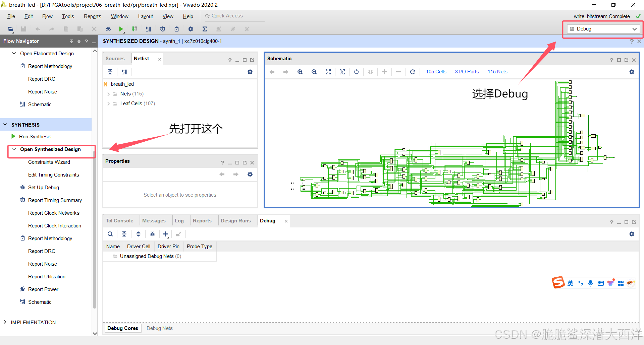Open the Reports menu
Image resolution: width=644 pixels, height=345 pixels.
(x=92, y=16)
